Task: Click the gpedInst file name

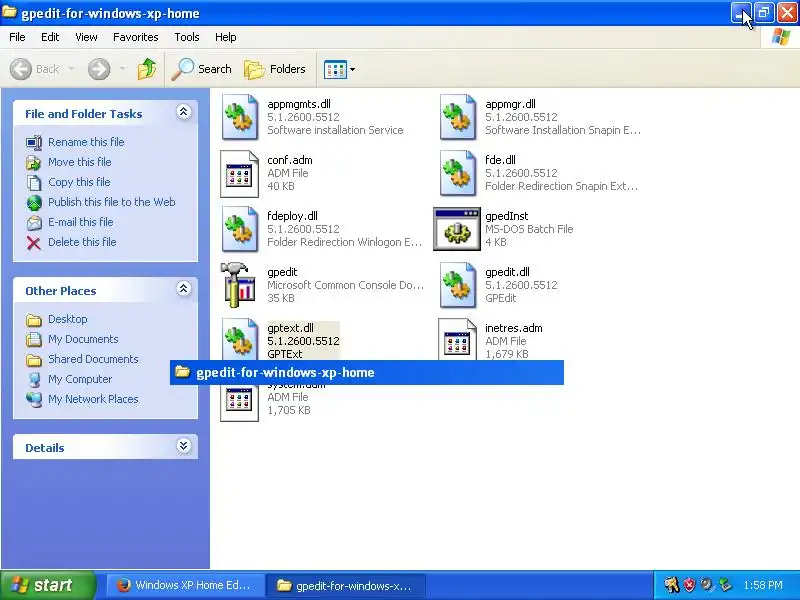Action: pyautogui.click(x=507, y=216)
